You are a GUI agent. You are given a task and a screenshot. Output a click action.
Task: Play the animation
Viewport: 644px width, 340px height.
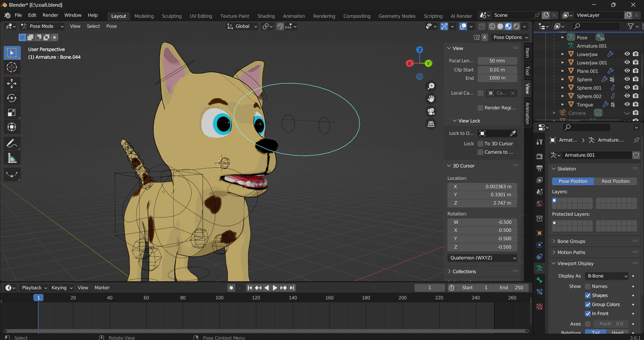(x=275, y=288)
